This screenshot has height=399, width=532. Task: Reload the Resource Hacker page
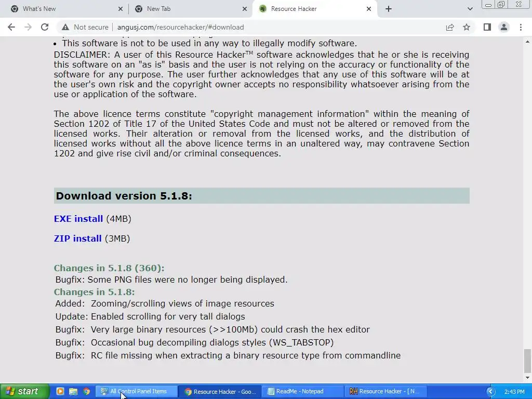[45, 27]
